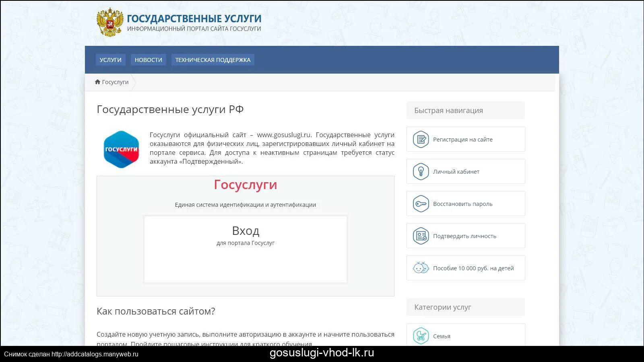
Task: Click the для портала Госуслуг caption
Action: click(x=246, y=243)
